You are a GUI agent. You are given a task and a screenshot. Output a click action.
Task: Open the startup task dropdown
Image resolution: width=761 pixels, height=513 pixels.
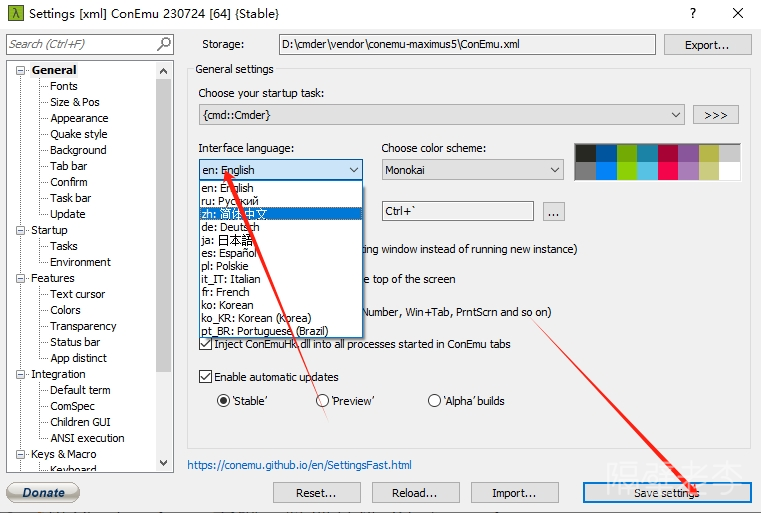point(442,115)
